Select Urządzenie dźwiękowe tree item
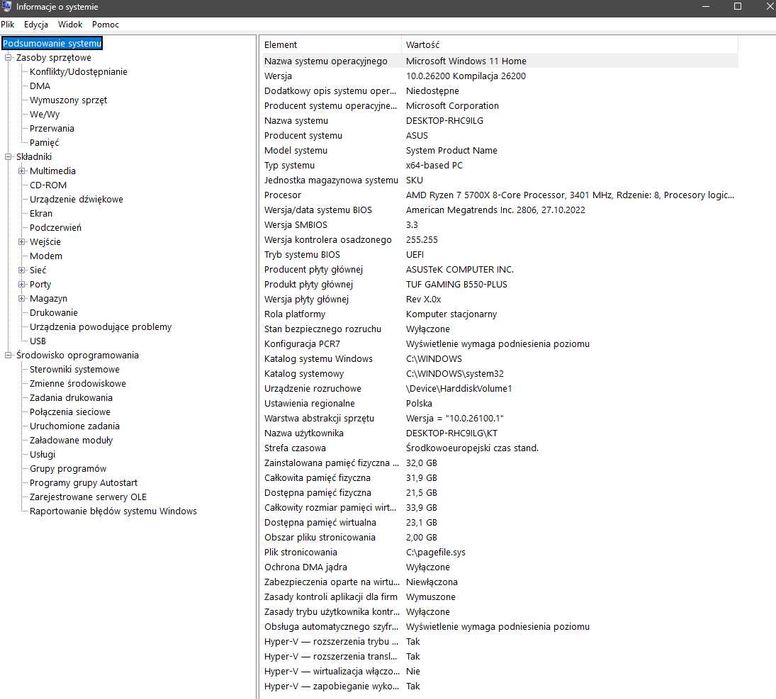 pos(76,199)
